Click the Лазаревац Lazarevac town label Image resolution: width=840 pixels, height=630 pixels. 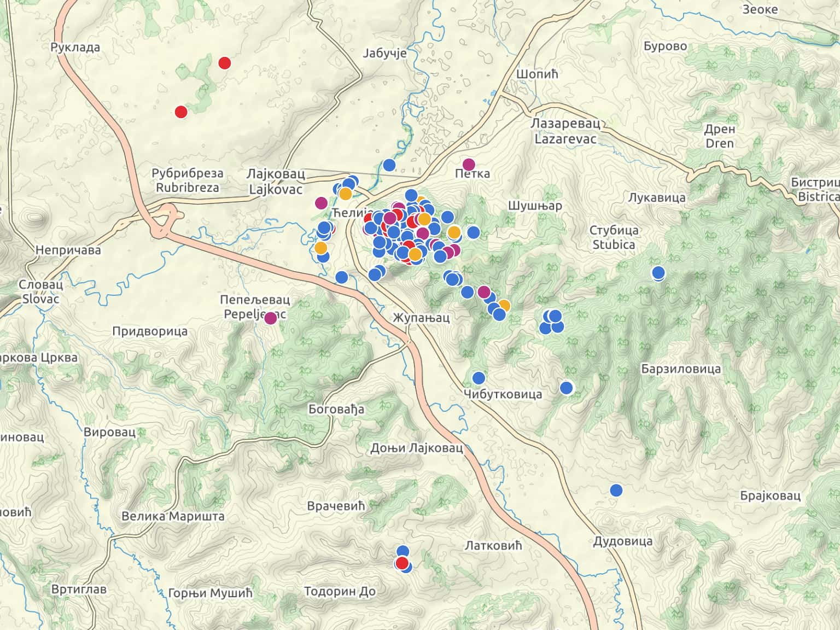click(565, 131)
